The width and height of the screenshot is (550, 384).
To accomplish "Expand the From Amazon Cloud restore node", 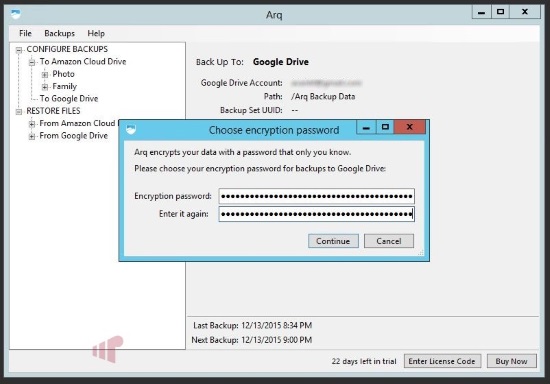I will [32, 124].
